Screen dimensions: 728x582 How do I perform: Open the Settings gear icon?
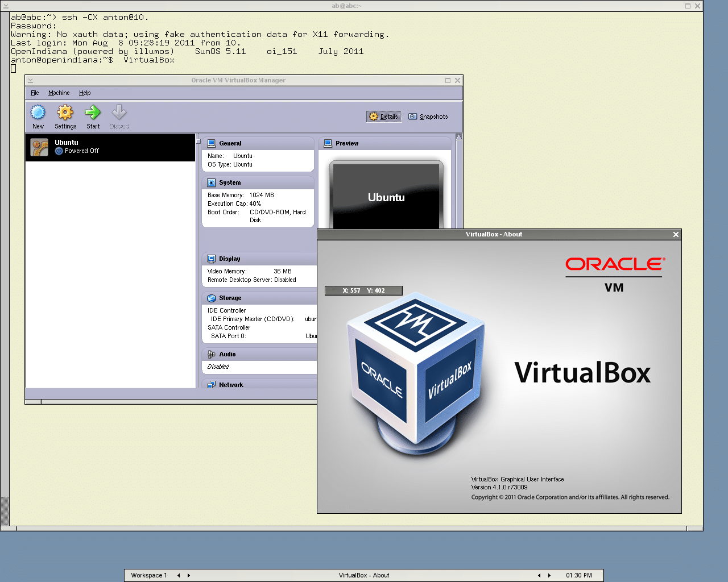coord(65,113)
